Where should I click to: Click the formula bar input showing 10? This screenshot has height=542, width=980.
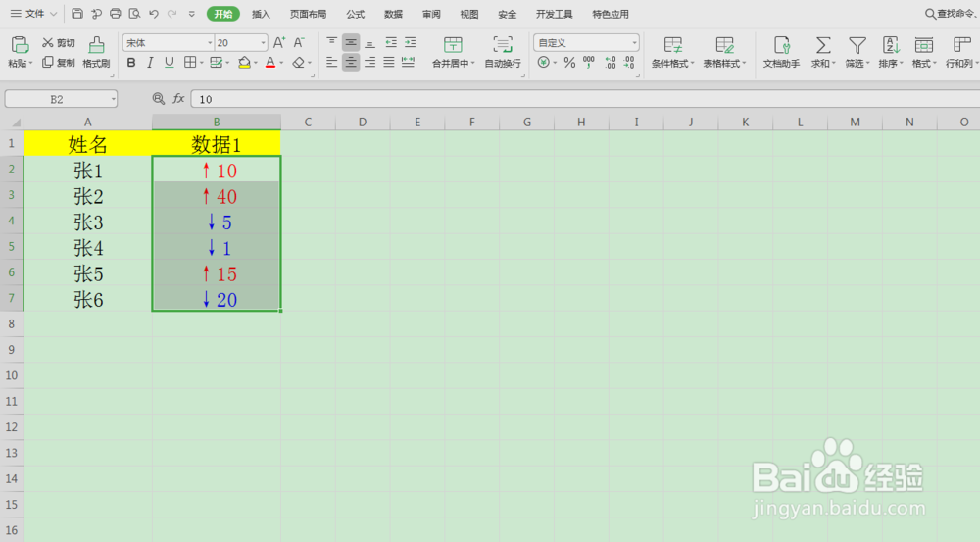point(584,99)
